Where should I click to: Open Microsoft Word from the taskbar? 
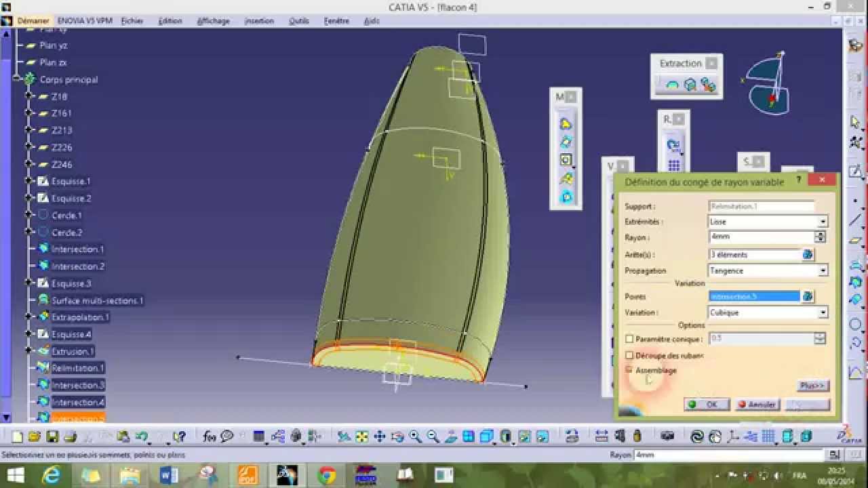pyautogui.click(x=169, y=475)
